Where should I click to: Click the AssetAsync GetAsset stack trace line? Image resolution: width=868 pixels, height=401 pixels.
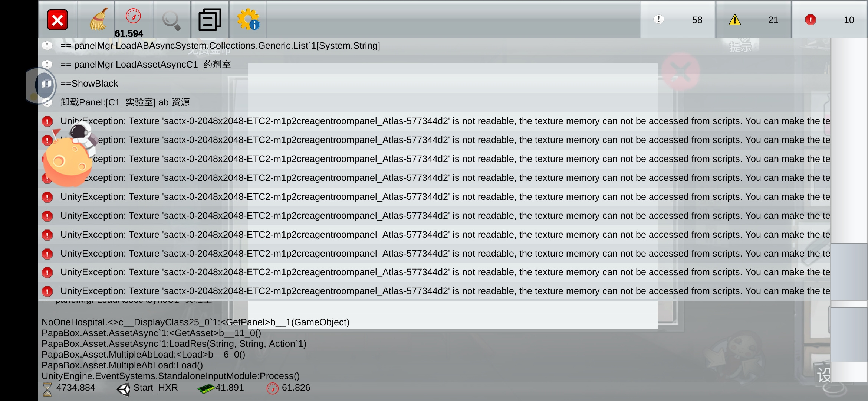pos(151,333)
